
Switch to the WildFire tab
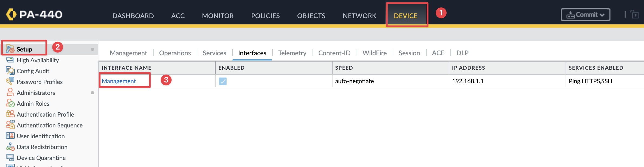(374, 53)
